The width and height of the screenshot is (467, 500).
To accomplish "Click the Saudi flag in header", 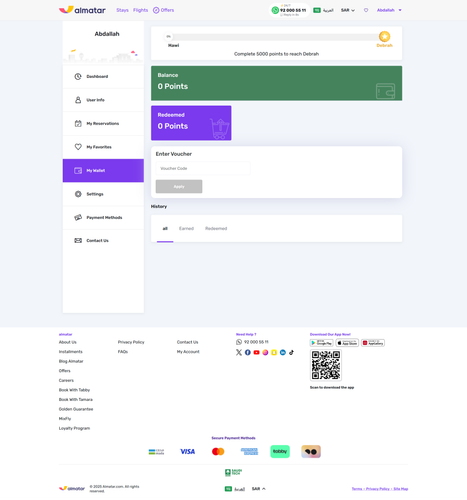I will (x=317, y=10).
